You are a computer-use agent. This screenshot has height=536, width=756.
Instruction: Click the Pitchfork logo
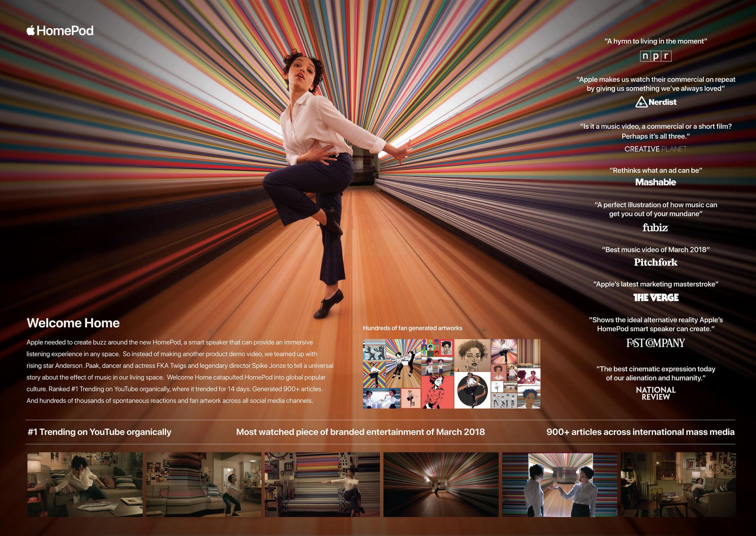[655, 262]
